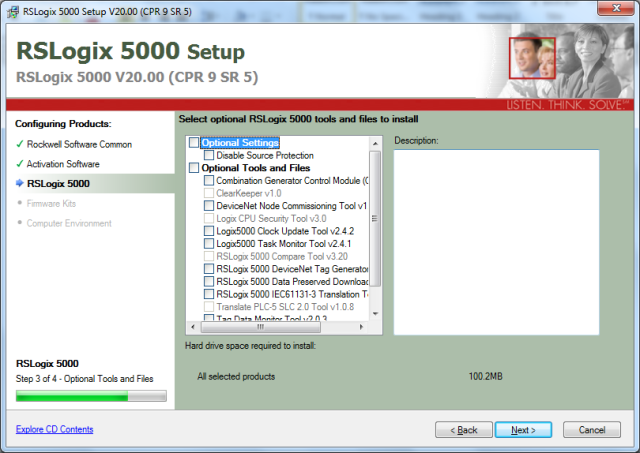Cancel the RSLogix 5000 setup
The width and height of the screenshot is (640, 453).
click(592, 430)
